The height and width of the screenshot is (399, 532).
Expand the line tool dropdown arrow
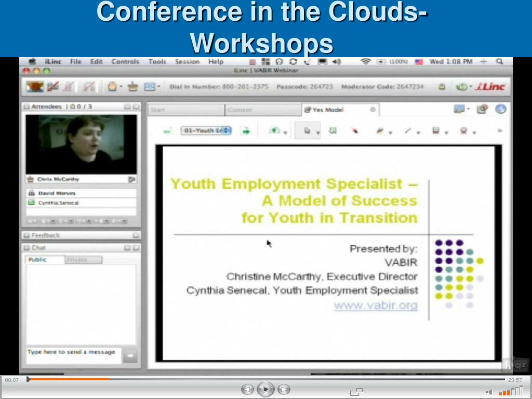[418, 132]
